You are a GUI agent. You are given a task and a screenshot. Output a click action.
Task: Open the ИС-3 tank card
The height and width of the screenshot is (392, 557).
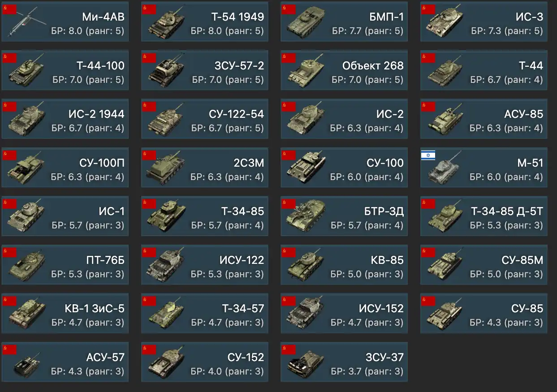point(484,22)
